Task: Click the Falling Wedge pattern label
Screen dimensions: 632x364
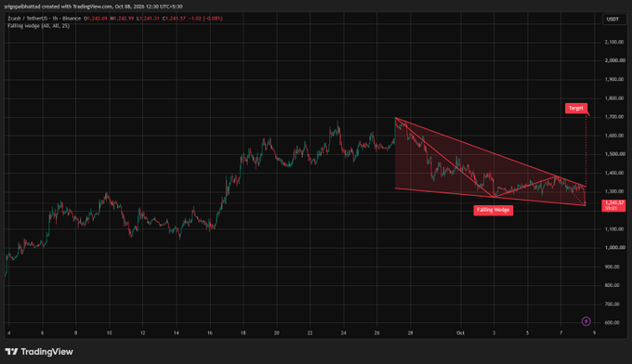Action: pyautogui.click(x=493, y=210)
